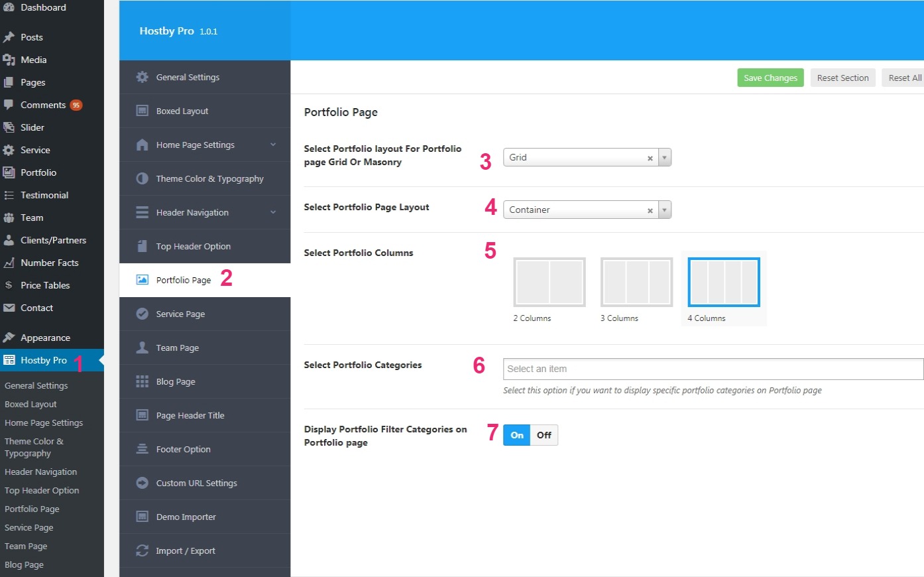Click the Appearance paintbrush icon
Viewport: 924px width, 577px height.
pyautogui.click(x=9, y=338)
